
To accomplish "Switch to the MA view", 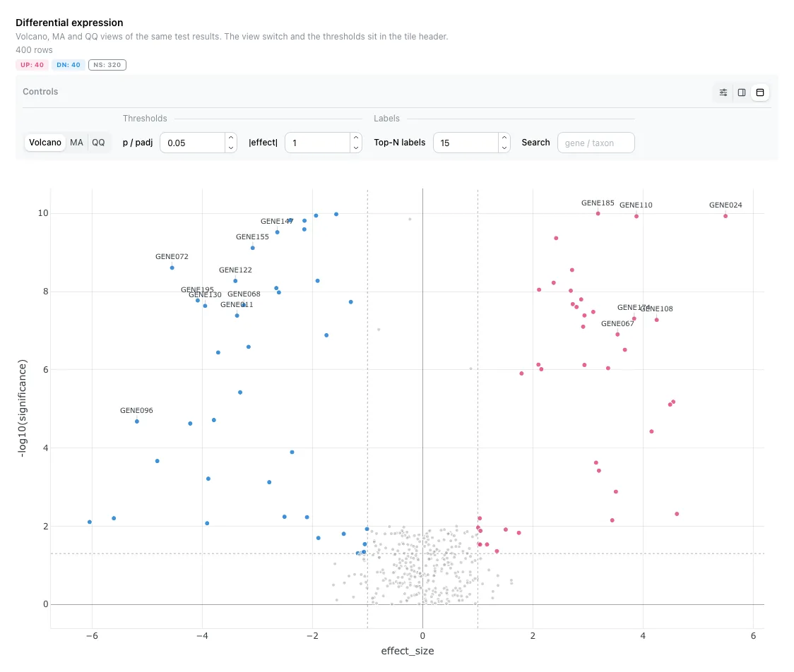I will pyautogui.click(x=76, y=142).
